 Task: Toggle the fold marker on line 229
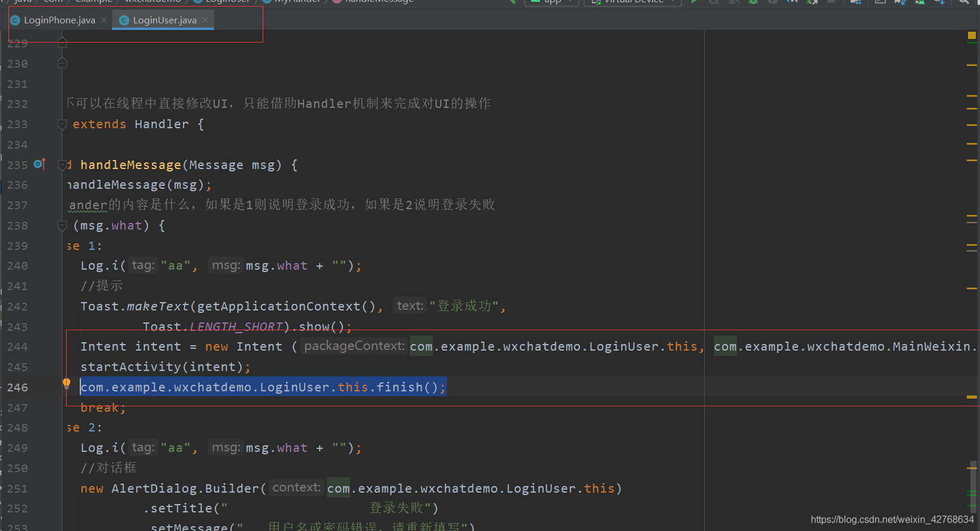click(62, 43)
